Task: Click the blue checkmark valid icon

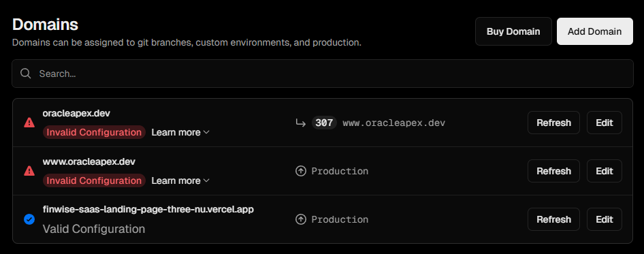Action: tap(29, 219)
